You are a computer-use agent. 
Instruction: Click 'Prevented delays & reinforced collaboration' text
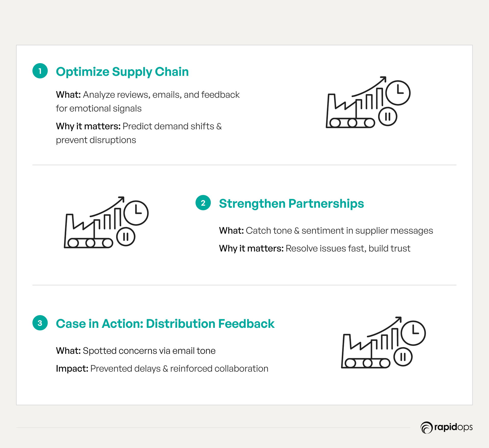179,369
